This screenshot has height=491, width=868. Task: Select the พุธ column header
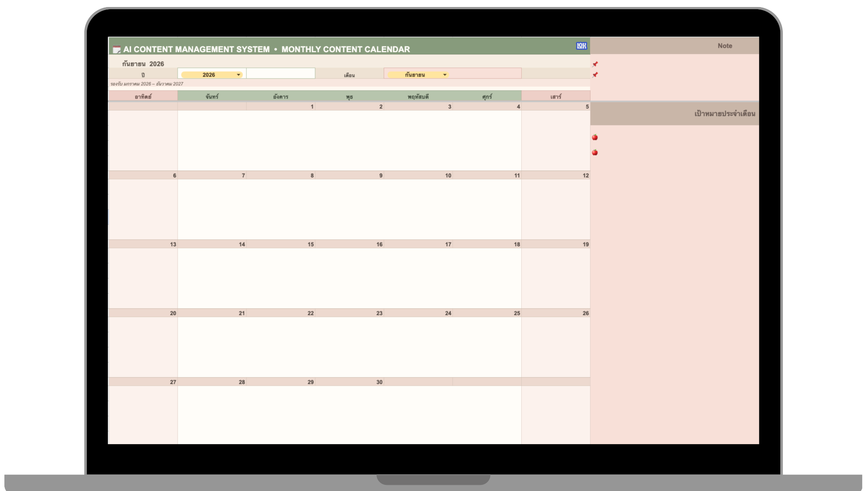tap(349, 96)
